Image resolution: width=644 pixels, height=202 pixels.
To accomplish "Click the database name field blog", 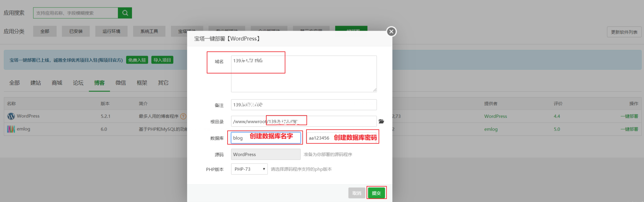I will pyautogui.click(x=266, y=138).
